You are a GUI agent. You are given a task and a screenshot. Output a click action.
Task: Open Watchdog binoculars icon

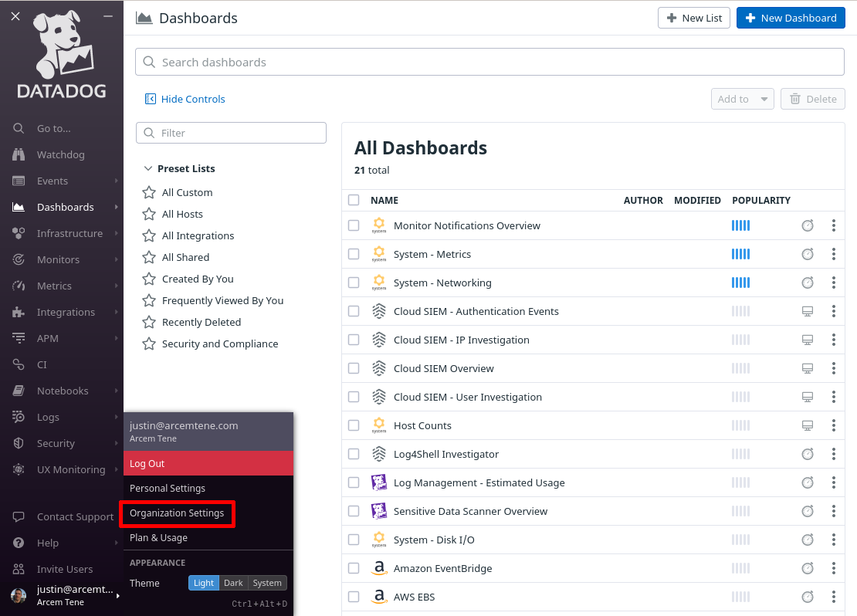(x=19, y=154)
